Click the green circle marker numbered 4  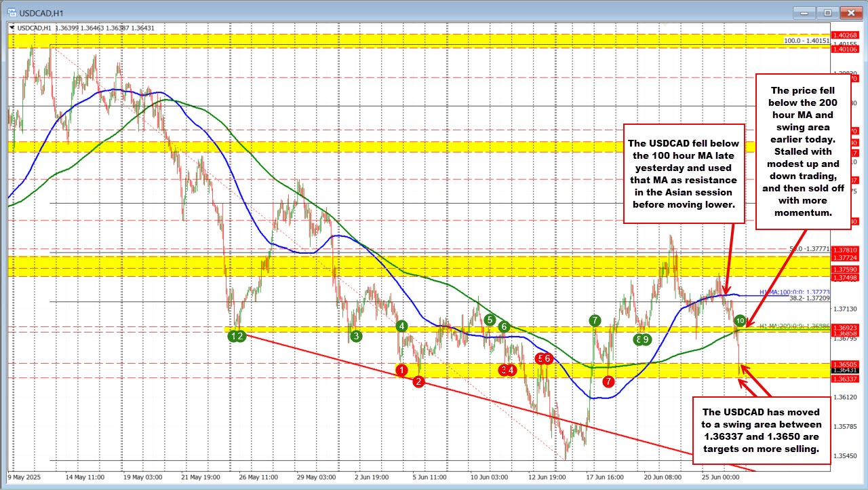(x=402, y=326)
